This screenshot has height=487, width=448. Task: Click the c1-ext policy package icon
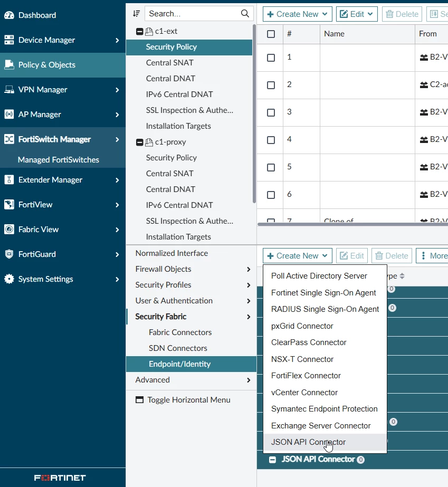pyautogui.click(x=149, y=31)
